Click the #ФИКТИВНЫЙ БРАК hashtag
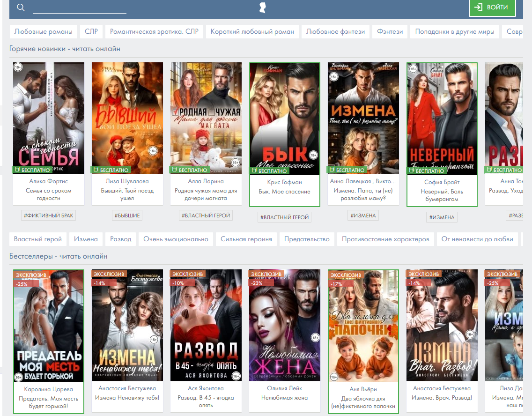 49,215
